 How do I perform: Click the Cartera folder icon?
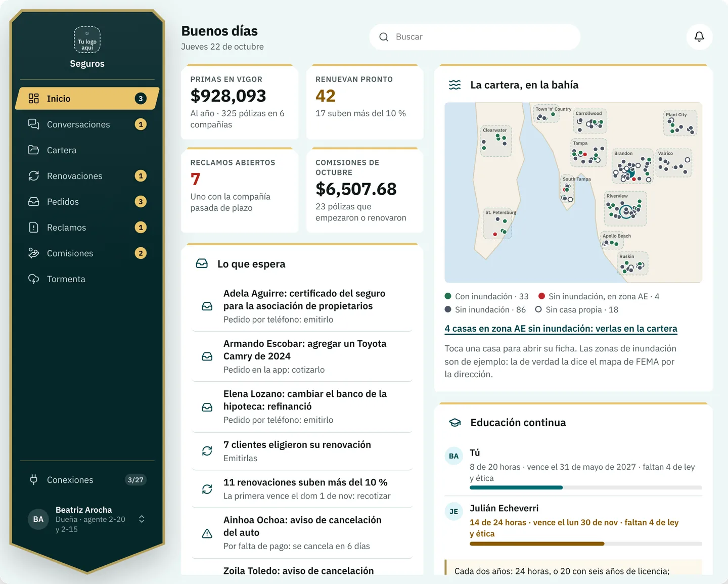point(34,150)
